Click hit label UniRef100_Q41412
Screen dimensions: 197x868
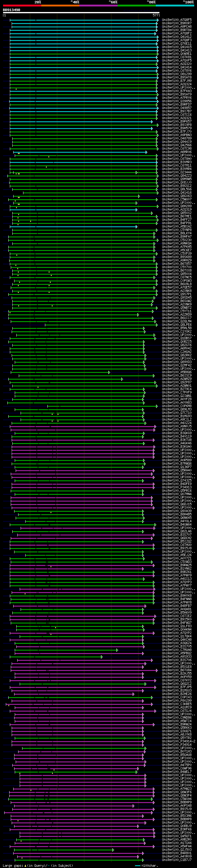pos(177,37)
